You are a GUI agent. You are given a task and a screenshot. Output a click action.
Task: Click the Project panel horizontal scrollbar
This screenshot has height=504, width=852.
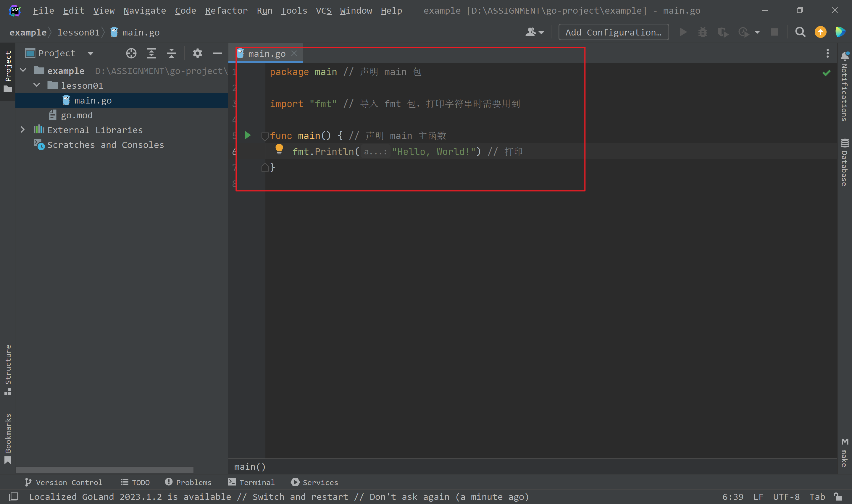(105, 470)
